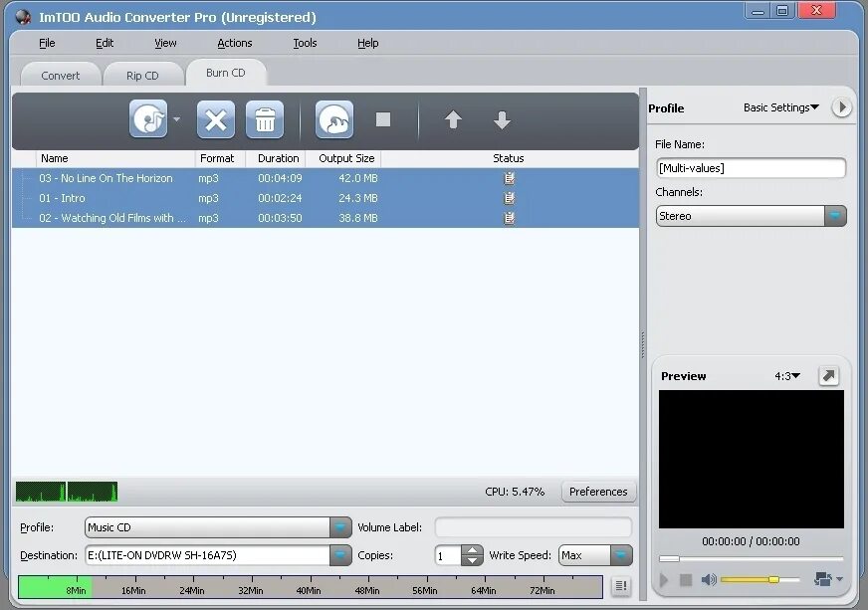
Task: Switch to the Rip CD tab
Action: coord(142,76)
